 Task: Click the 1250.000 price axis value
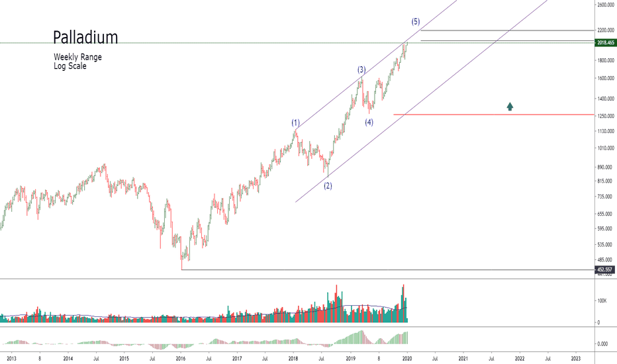[606, 116]
